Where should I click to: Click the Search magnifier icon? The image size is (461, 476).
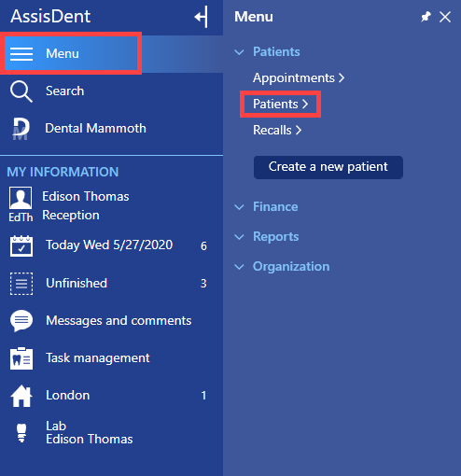(x=21, y=91)
